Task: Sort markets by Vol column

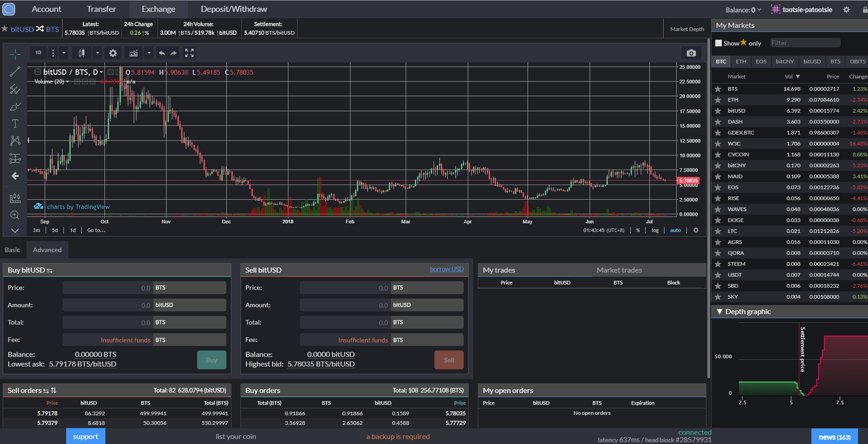Action: click(x=792, y=77)
